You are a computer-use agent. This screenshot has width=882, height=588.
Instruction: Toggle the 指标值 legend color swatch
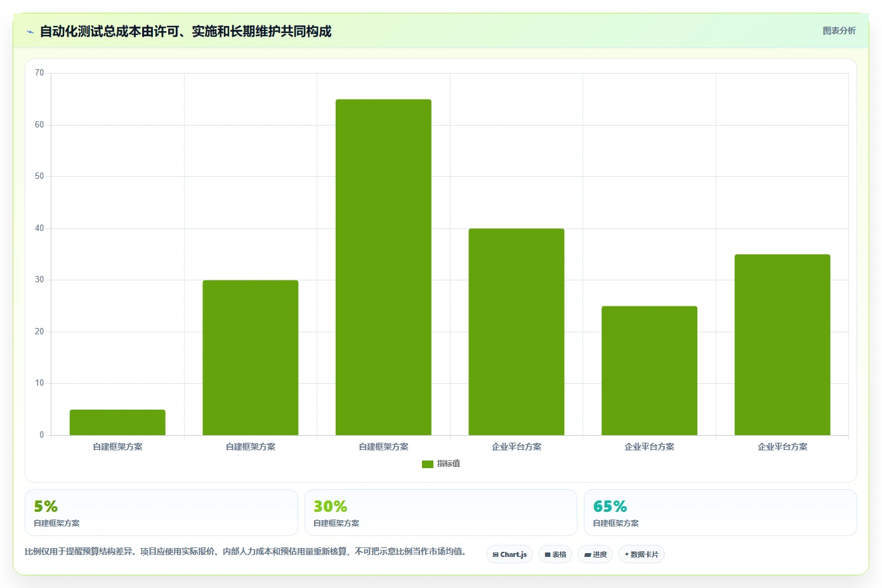427,464
